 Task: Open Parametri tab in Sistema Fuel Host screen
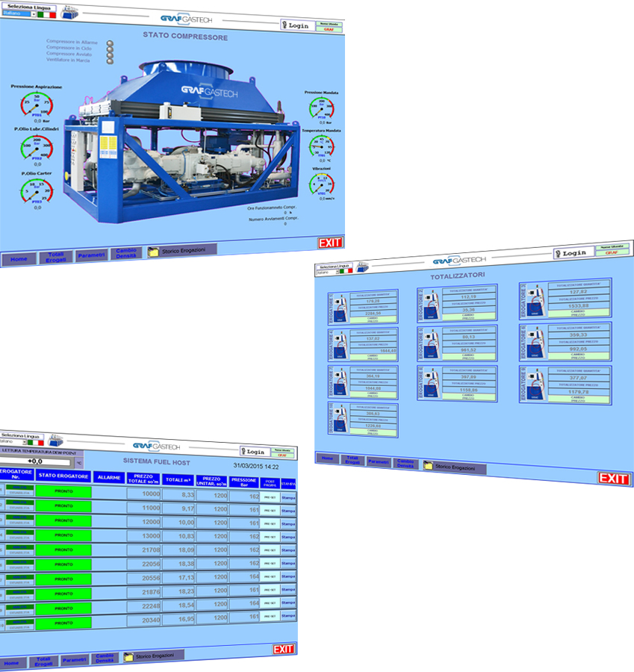(x=74, y=660)
